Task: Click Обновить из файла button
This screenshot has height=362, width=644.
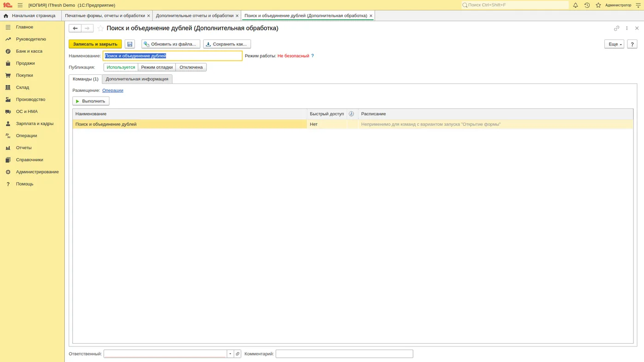Action: 171,44
